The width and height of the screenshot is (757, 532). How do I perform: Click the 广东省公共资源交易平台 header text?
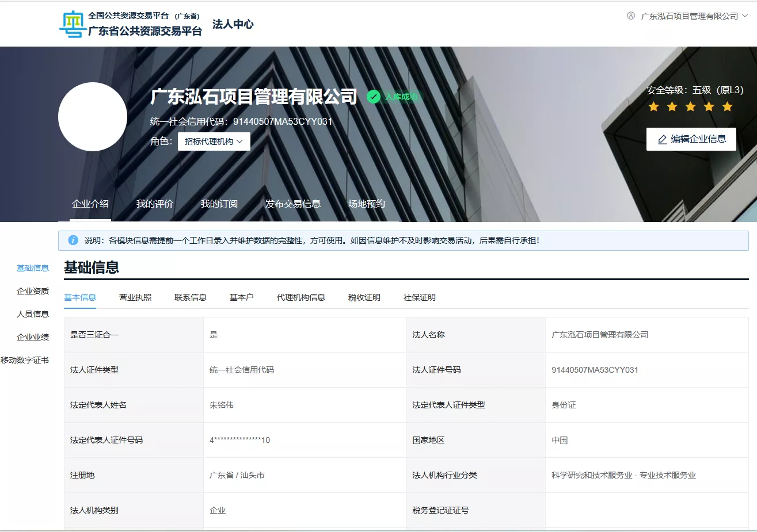(x=145, y=31)
